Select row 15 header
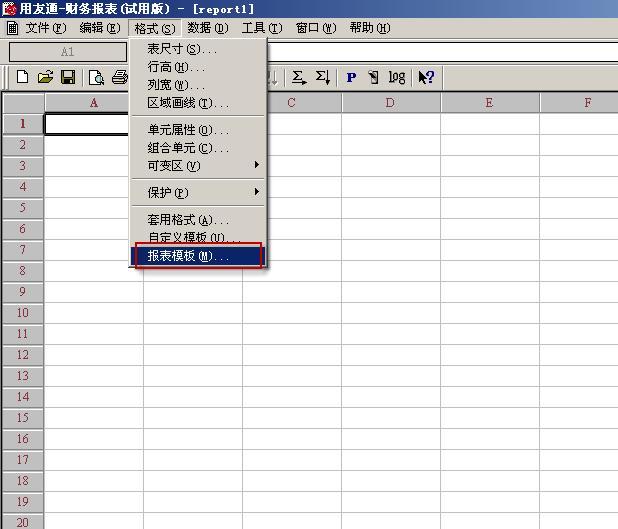 pyautogui.click(x=23, y=418)
